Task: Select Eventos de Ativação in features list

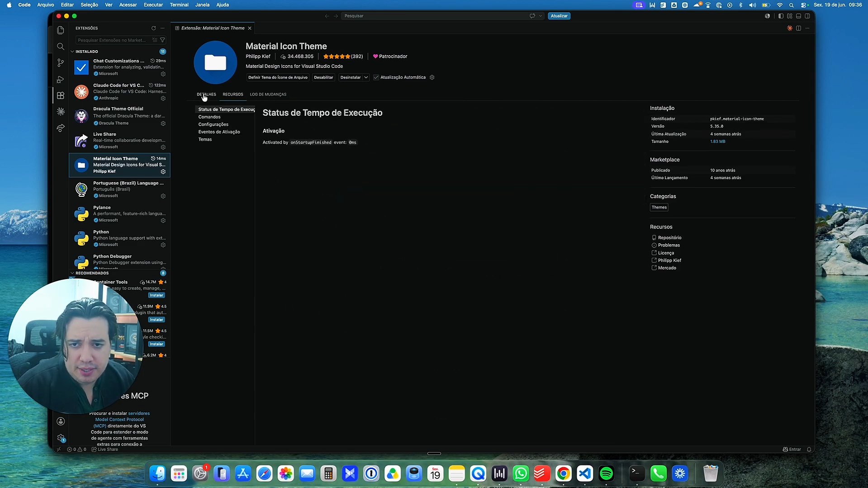Action: pos(219,132)
